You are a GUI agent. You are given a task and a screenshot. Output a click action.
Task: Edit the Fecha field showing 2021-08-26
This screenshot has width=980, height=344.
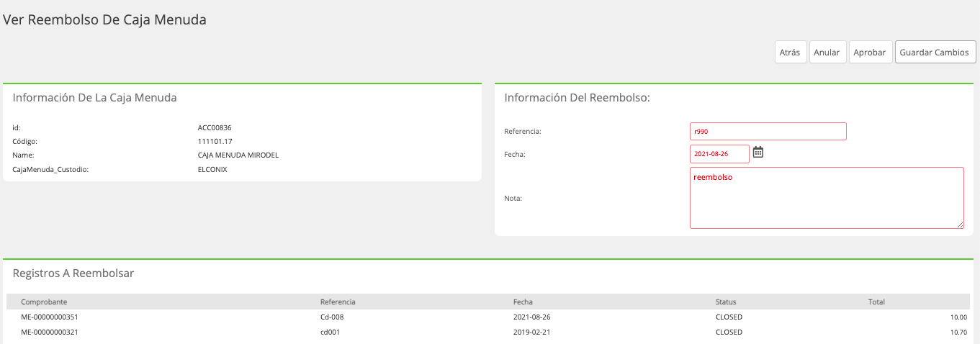click(x=719, y=154)
